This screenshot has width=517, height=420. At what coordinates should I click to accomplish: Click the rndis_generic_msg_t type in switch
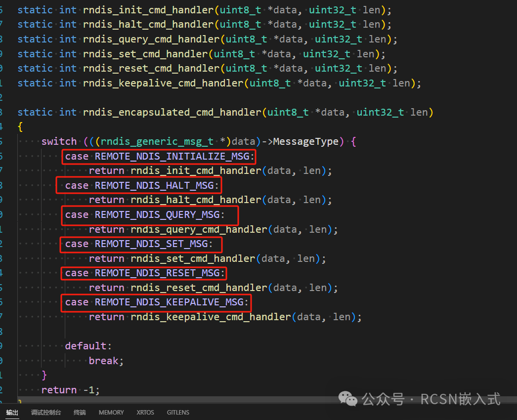pos(155,142)
